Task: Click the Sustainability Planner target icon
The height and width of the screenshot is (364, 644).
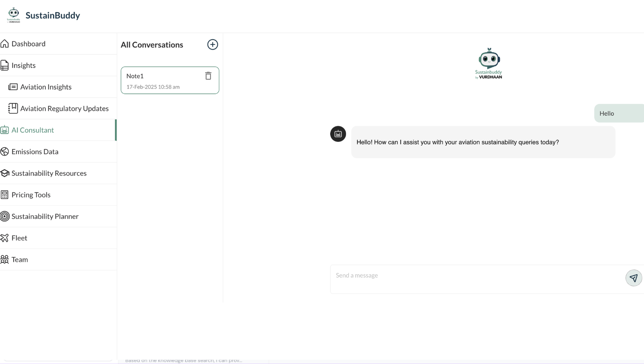Action: 5,216
